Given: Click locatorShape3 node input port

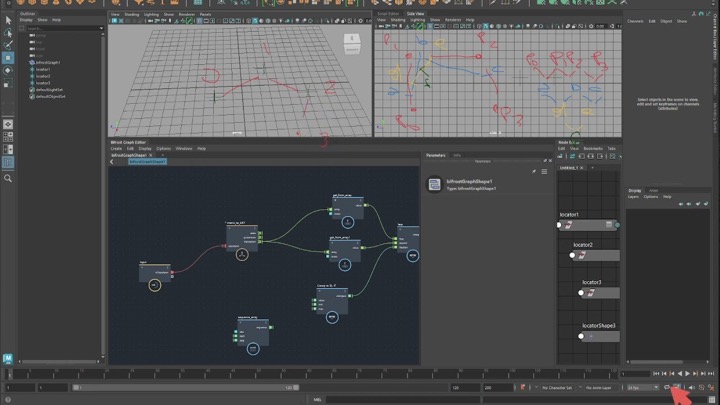Looking at the screenshot, I should 581,336.
